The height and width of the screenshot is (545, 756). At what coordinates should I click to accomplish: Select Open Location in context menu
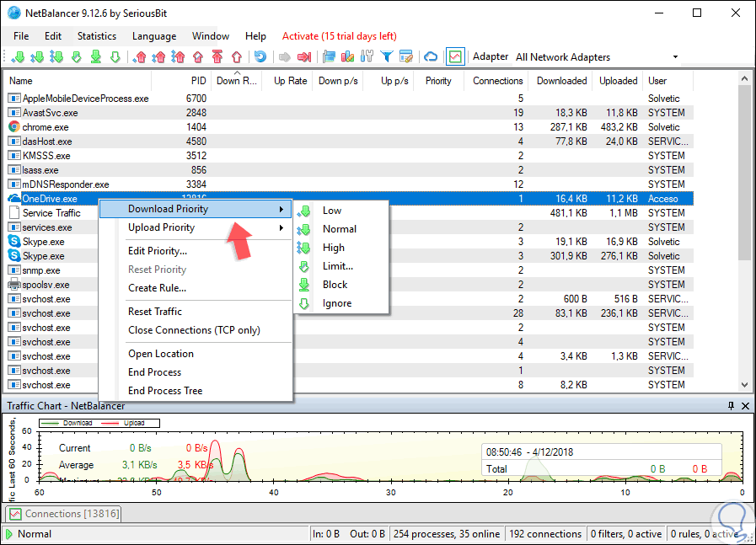coord(196,354)
